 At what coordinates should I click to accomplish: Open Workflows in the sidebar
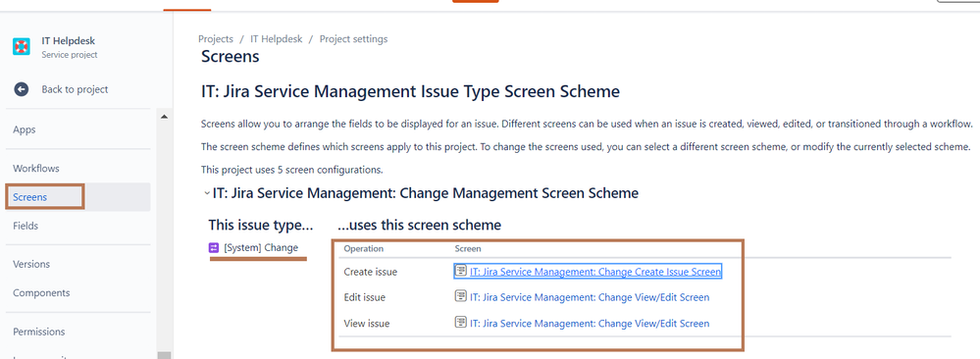click(36, 169)
